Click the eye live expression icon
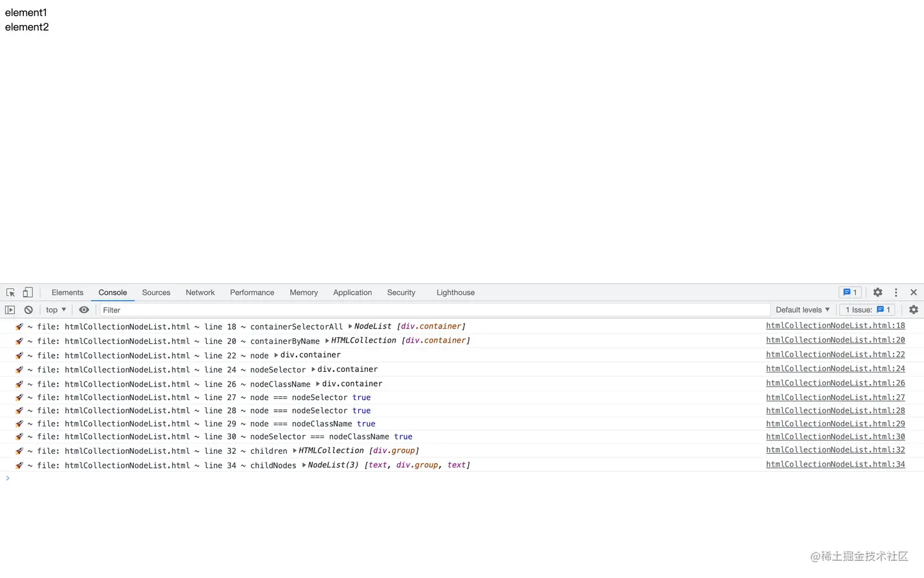Image resolution: width=924 pixels, height=578 pixels. [84, 310]
